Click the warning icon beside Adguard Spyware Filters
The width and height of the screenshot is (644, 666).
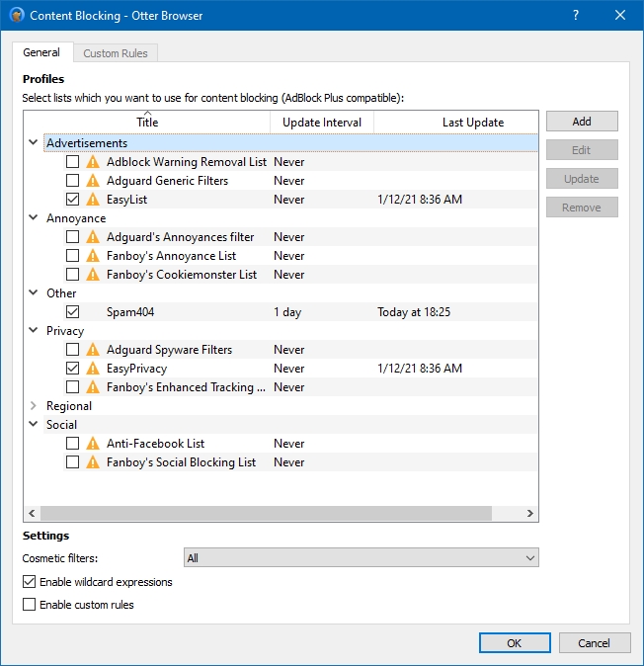click(93, 350)
